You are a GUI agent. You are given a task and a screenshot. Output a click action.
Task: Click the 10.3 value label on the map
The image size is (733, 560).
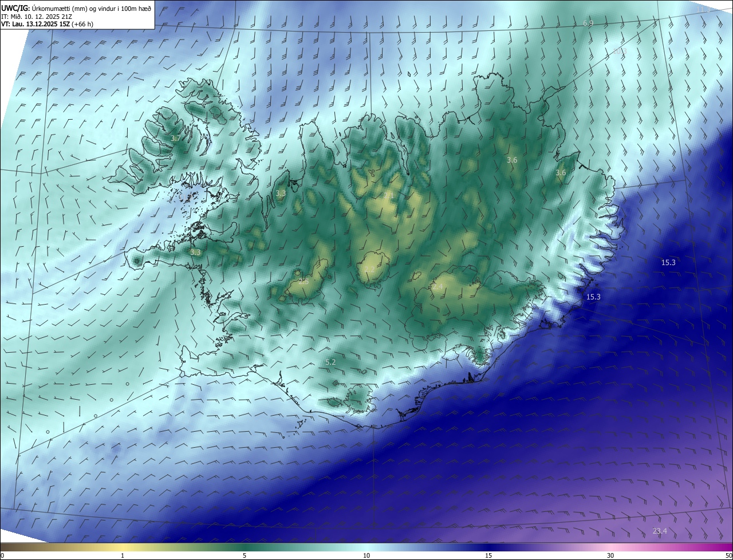[620, 51]
